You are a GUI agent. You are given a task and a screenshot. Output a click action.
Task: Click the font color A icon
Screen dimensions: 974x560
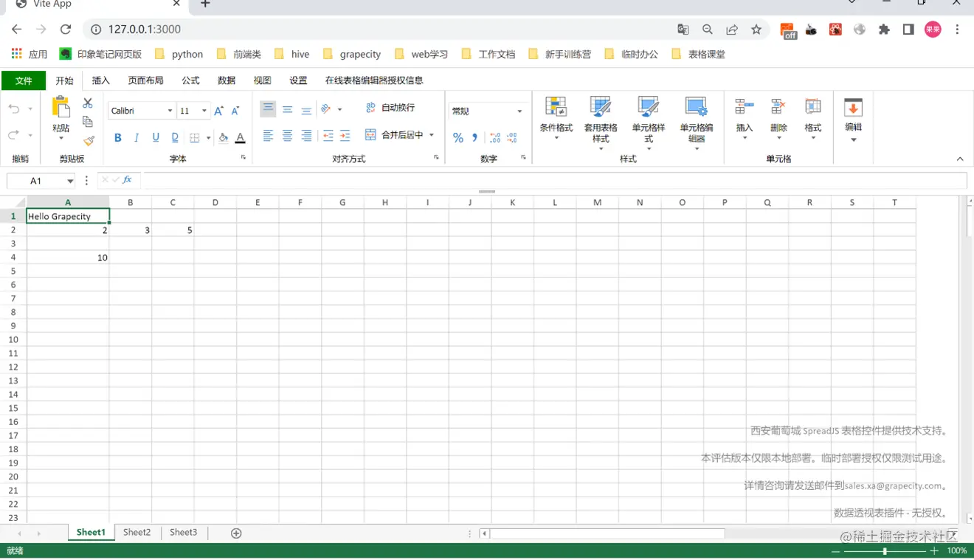click(240, 138)
